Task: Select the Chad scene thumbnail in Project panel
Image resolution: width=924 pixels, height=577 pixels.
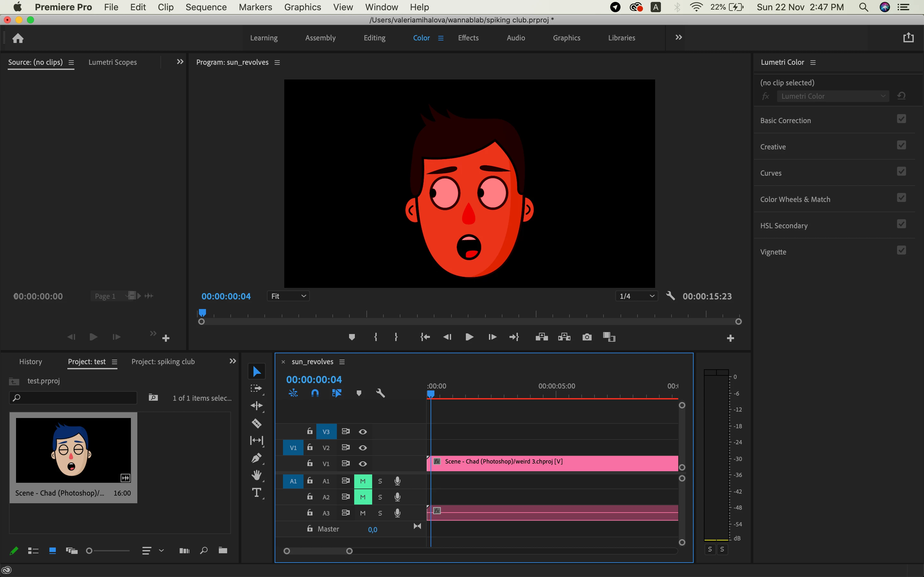Action: coord(73,450)
